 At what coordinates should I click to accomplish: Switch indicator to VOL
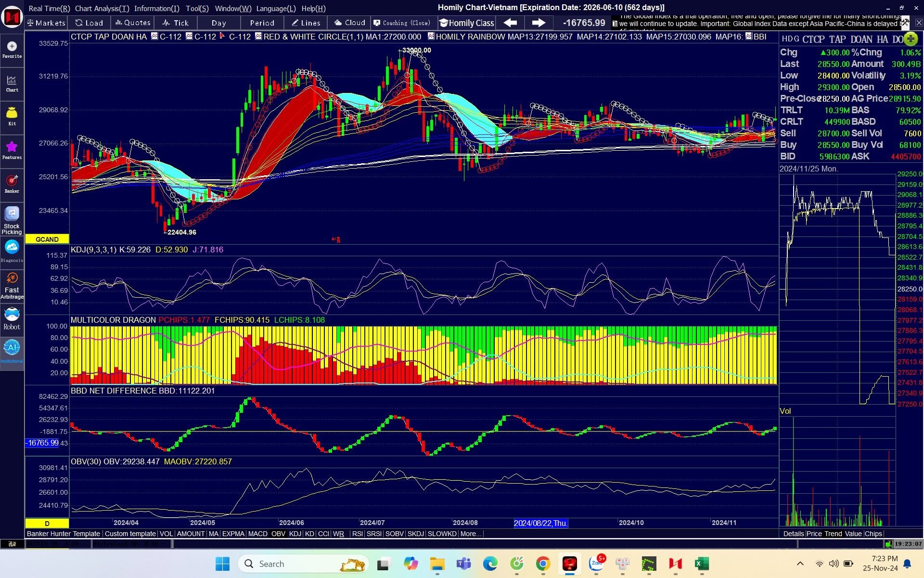(x=166, y=534)
